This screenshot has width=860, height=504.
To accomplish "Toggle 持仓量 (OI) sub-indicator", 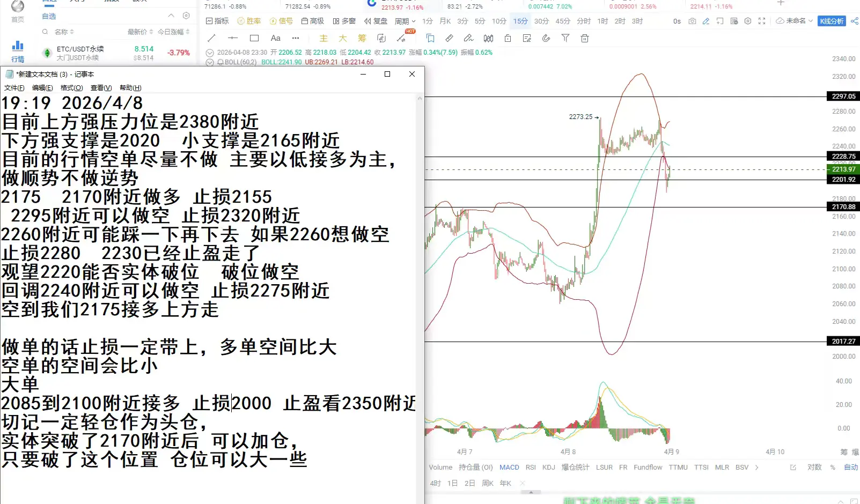I will tap(475, 468).
